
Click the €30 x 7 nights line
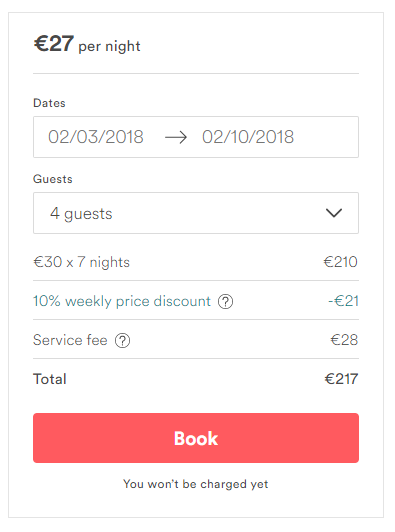(x=81, y=262)
